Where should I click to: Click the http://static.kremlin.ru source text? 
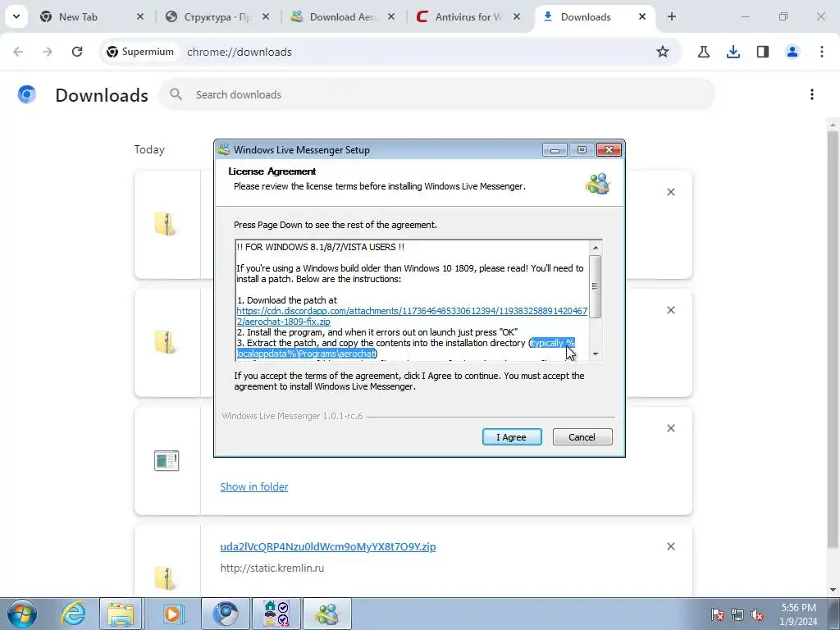click(272, 568)
